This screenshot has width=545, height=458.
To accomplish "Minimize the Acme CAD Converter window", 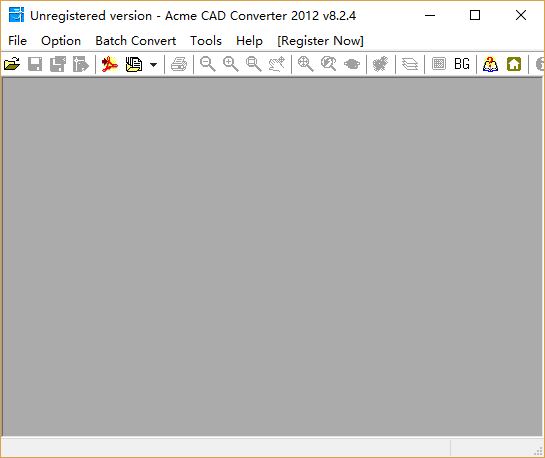I will pyautogui.click(x=430, y=15).
